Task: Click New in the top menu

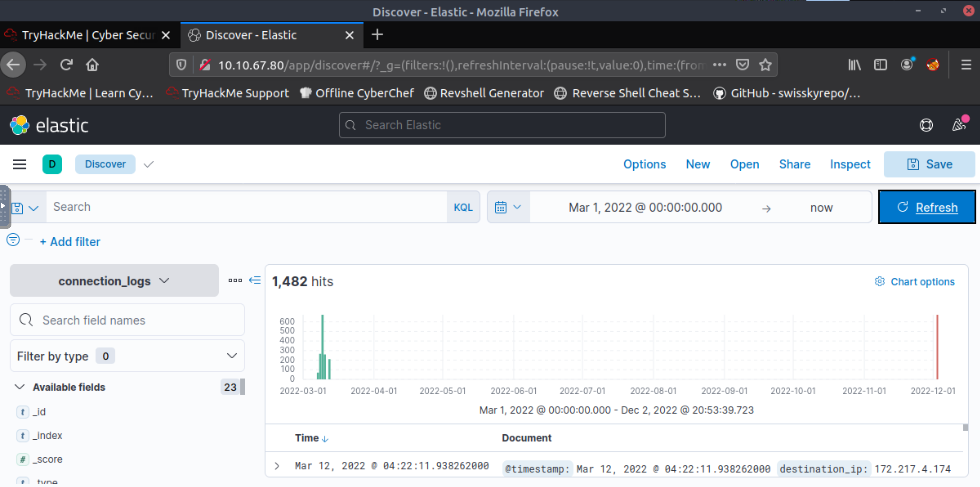Action: pyautogui.click(x=698, y=164)
